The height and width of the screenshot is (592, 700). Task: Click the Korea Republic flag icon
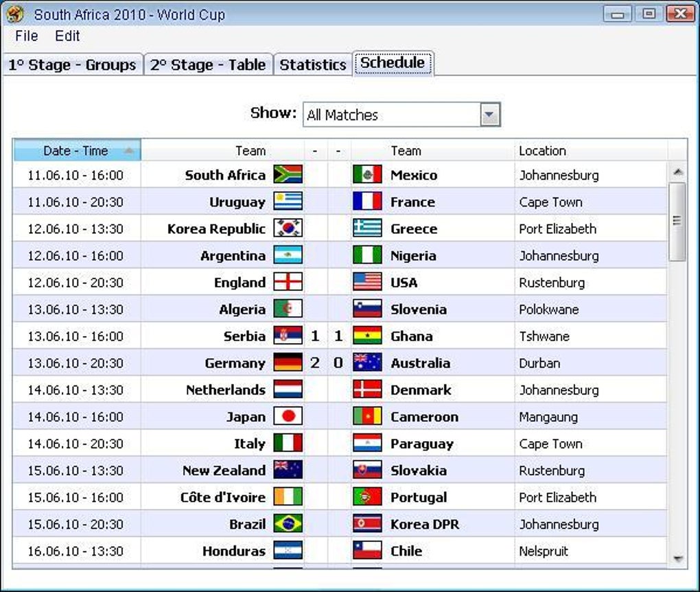point(288,228)
